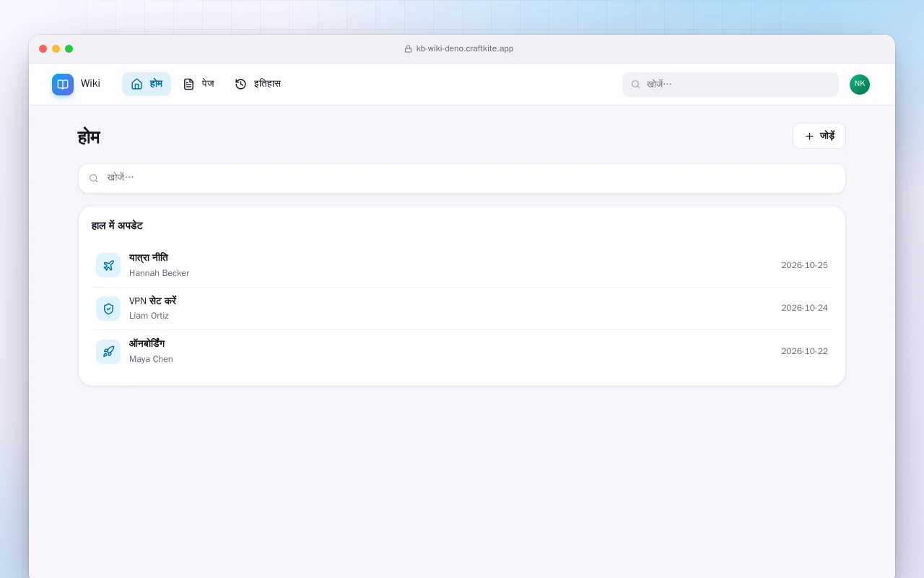Click the rocket icon for ऑनबोर्डिंग
This screenshot has height=578, width=924.
pos(108,352)
